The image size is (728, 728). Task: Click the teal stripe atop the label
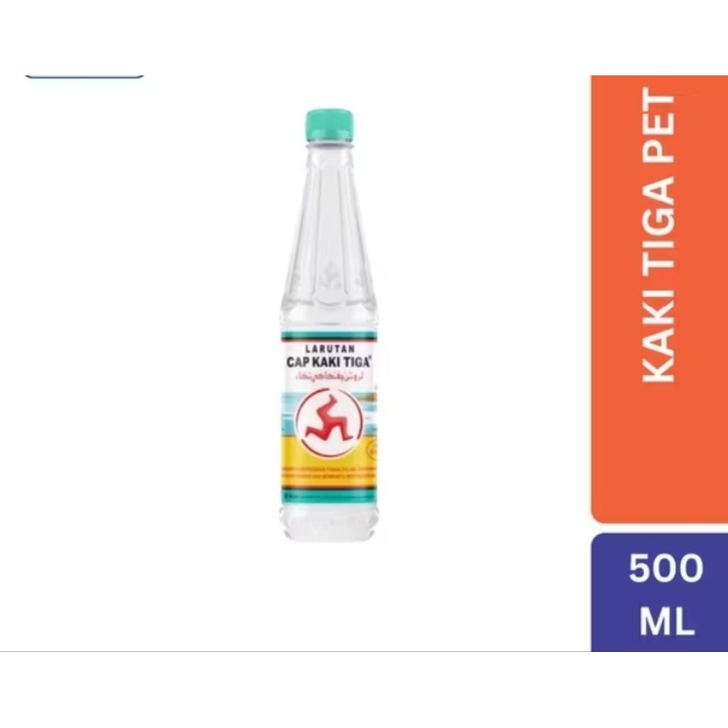coord(329,335)
